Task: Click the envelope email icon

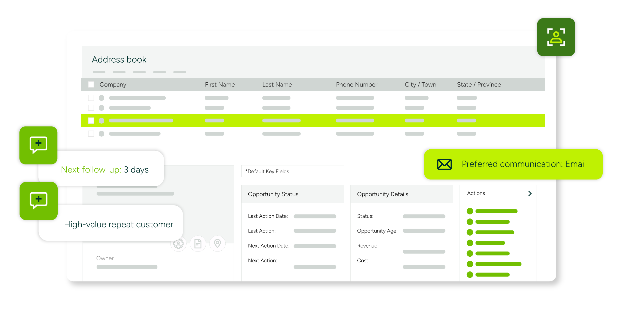Action: click(444, 164)
